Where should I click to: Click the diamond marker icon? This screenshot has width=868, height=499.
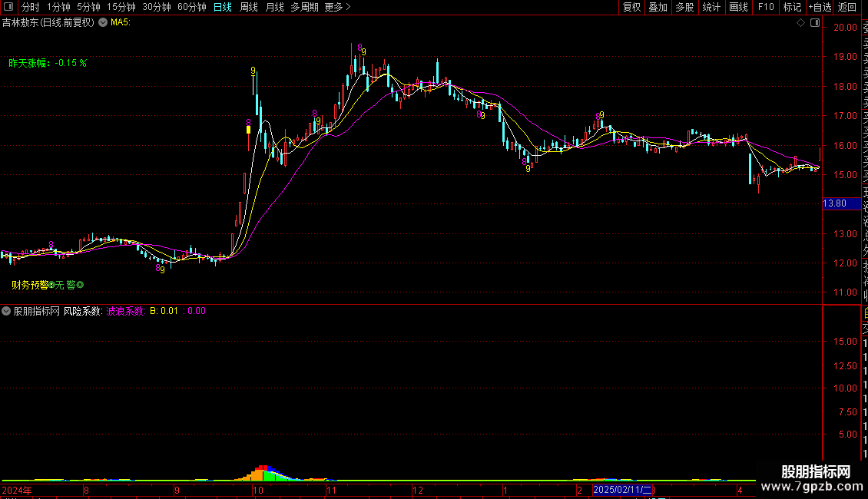point(800,23)
